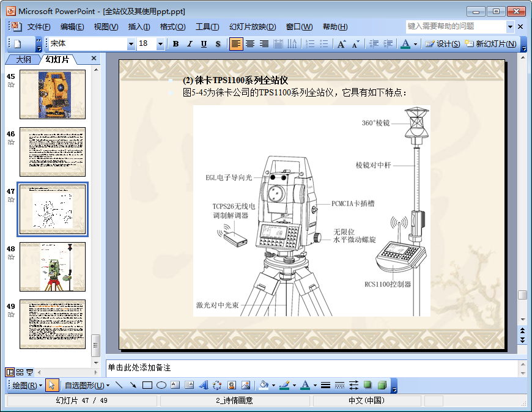Click the Line Style icon
Screen dimensions: 532x412
point(325,385)
